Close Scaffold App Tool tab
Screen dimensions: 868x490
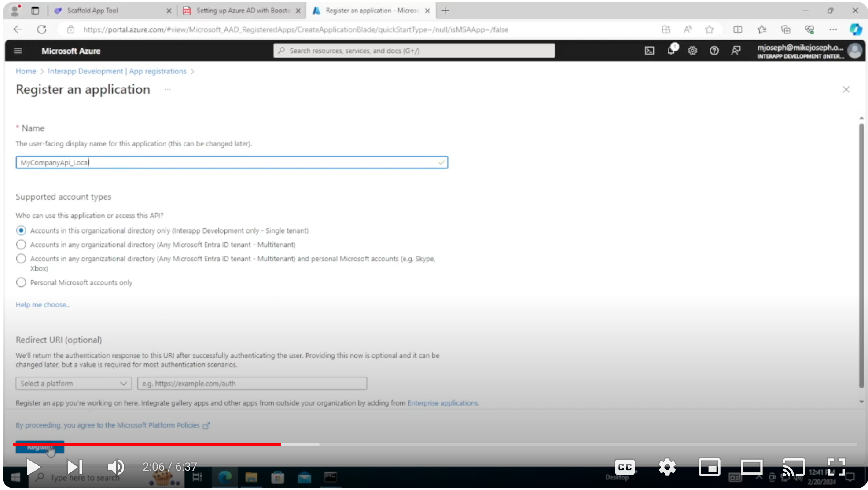point(169,11)
